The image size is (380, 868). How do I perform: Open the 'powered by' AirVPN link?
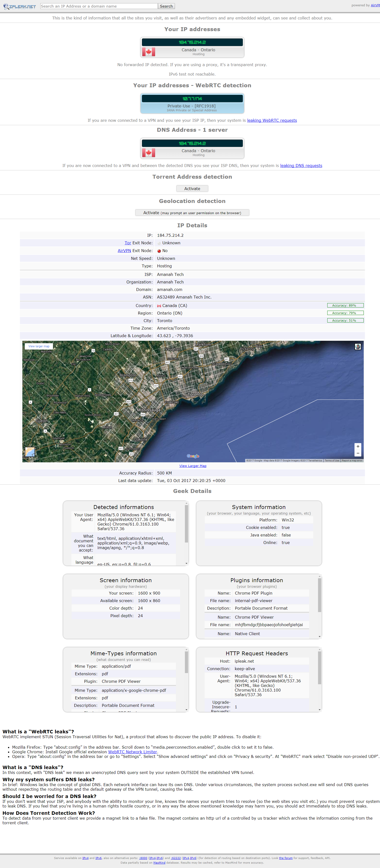(375, 5)
